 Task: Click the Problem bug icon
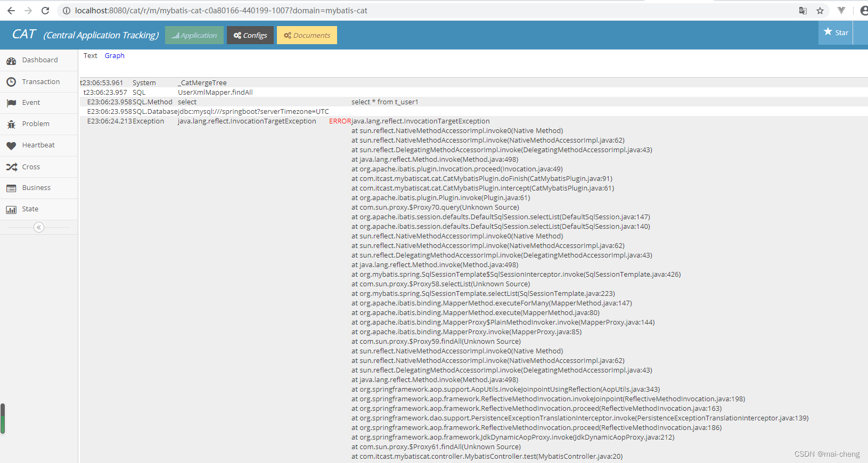11,125
